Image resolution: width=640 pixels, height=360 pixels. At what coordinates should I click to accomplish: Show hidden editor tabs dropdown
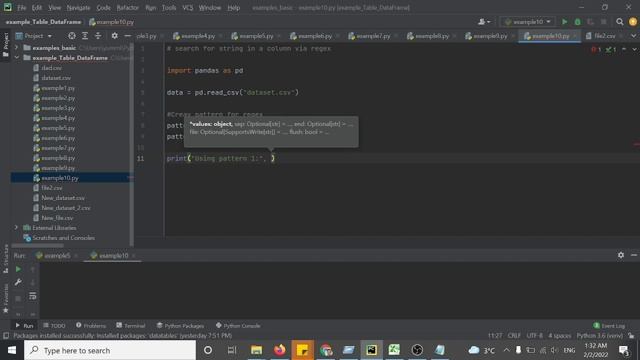tap(634, 36)
